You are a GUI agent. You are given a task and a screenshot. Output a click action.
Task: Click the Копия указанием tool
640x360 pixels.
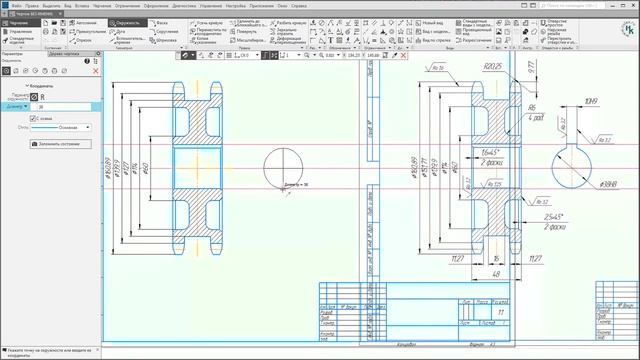point(203,40)
